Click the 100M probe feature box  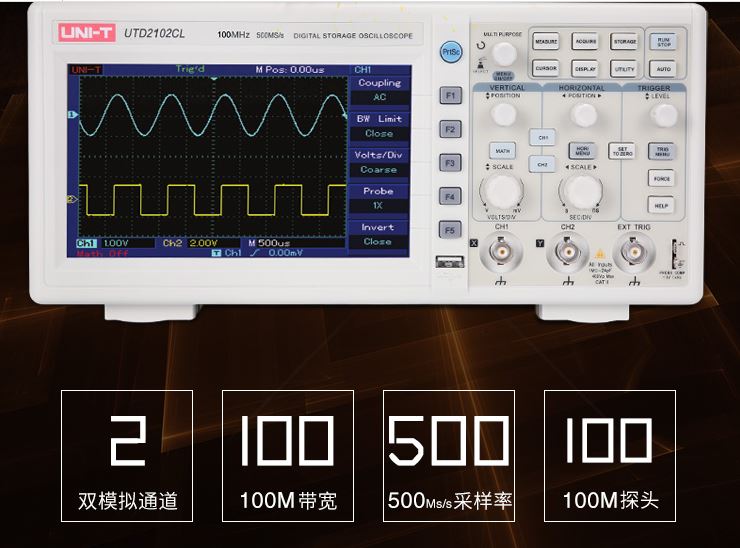[x=610, y=456]
